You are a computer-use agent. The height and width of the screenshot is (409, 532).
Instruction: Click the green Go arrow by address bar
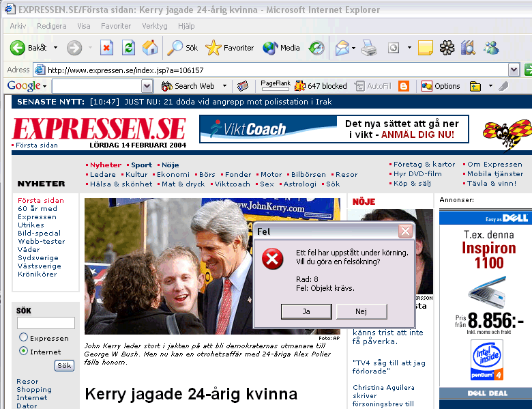click(529, 70)
